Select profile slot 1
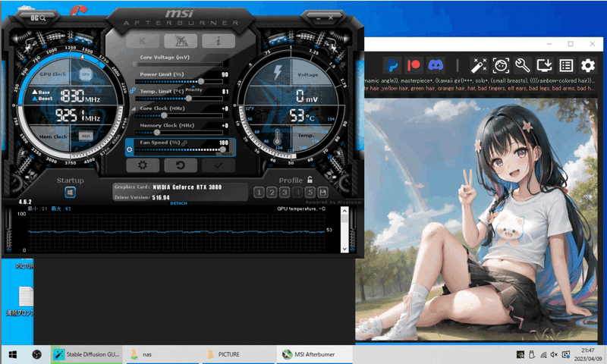This screenshot has width=607, height=364. [259, 193]
